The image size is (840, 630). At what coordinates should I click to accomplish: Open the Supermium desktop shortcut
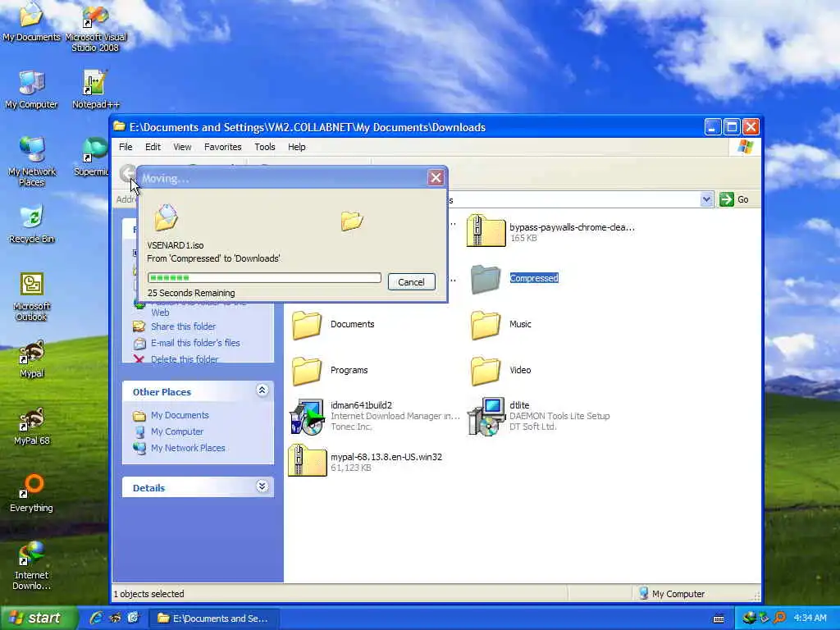[x=94, y=157]
